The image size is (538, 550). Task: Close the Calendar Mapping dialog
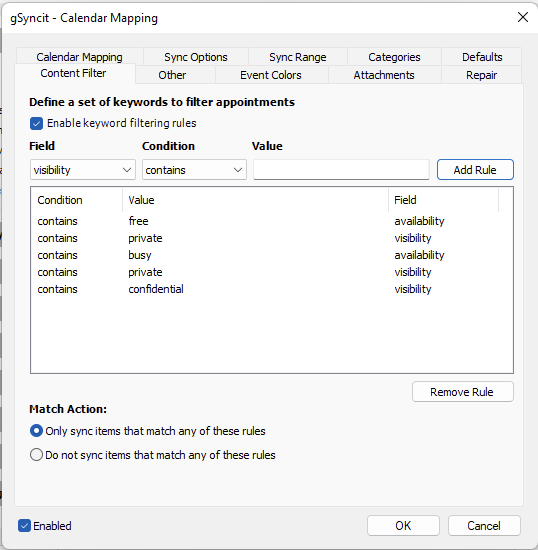pyautogui.click(x=523, y=17)
